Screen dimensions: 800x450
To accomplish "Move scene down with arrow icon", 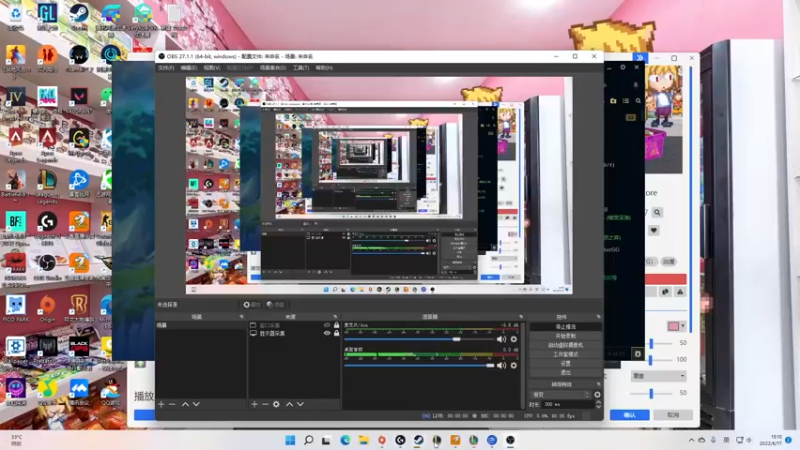I will (x=196, y=404).
